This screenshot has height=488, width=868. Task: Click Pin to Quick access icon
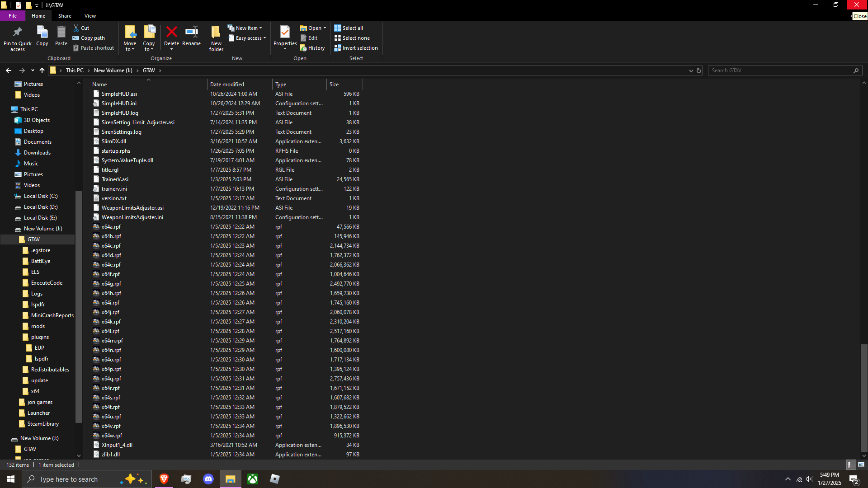click(18, 33)
